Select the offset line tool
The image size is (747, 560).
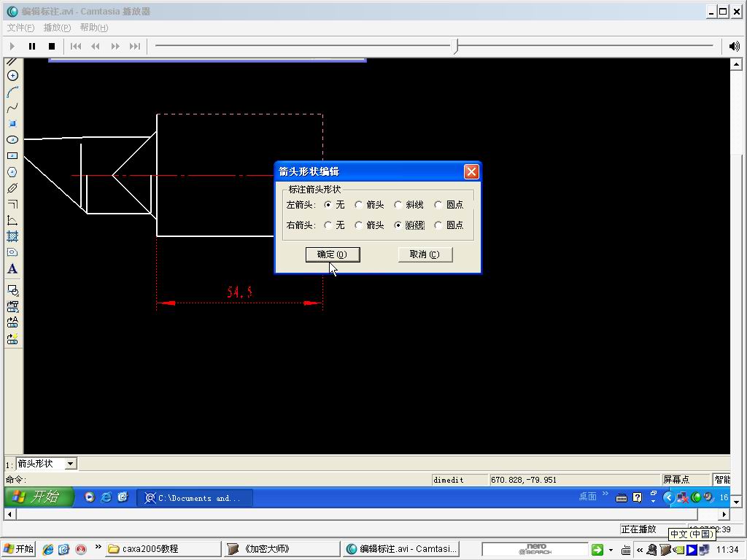[13, 204]
